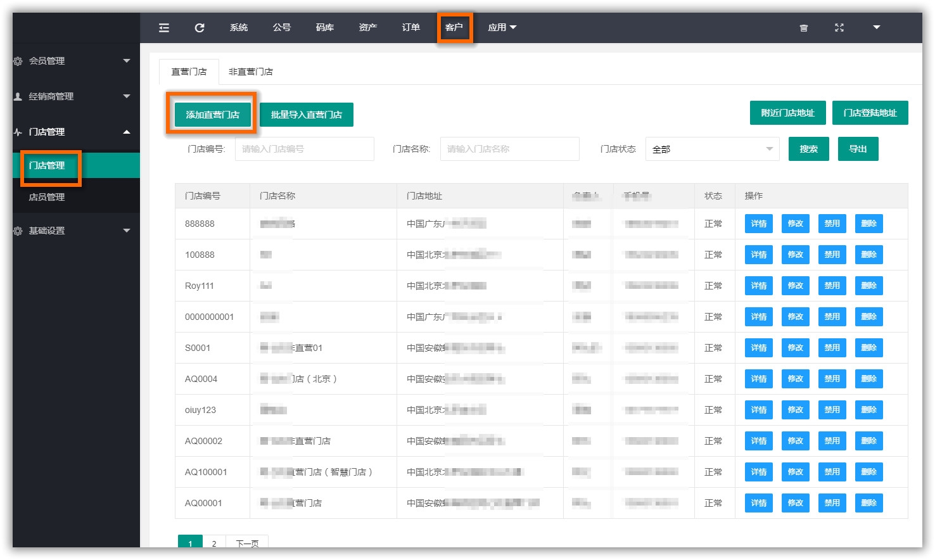This screenshot has height=560, width=935.
Task: Open the 客户 top menu
Action: coord(454,27)
